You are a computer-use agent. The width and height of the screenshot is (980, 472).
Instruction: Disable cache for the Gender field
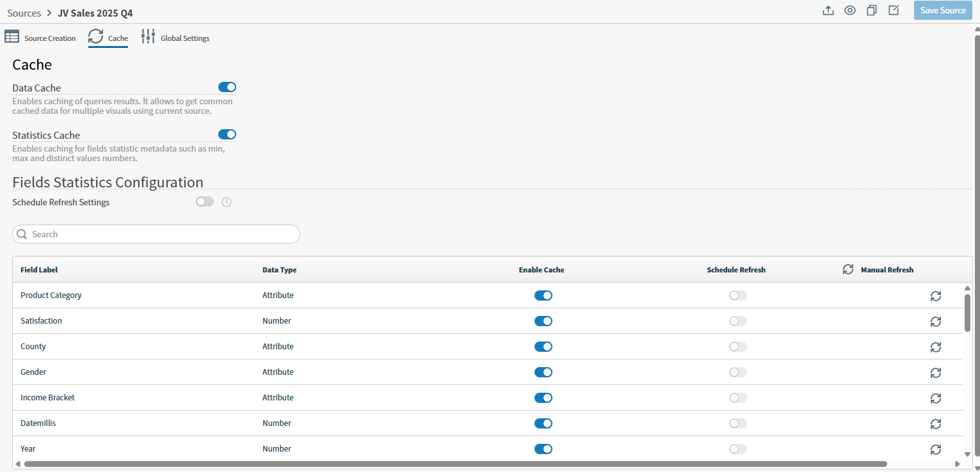pos(543,372)
